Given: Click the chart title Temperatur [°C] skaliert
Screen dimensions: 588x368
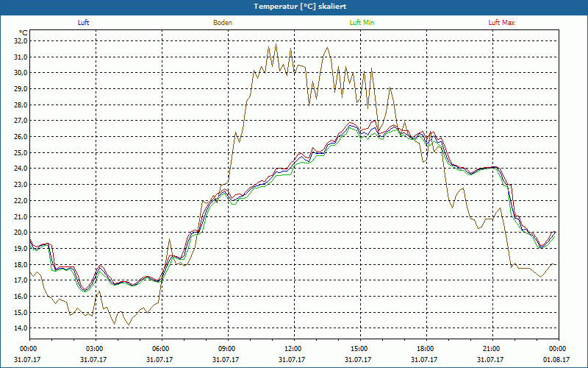Looking at the screenshot, I should [x=300, y=7].
